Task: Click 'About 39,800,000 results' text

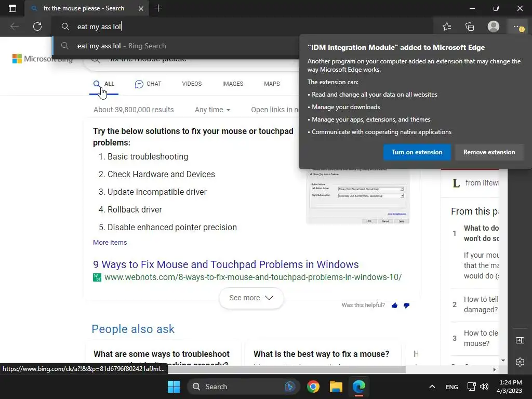Action: coord(134,110)
